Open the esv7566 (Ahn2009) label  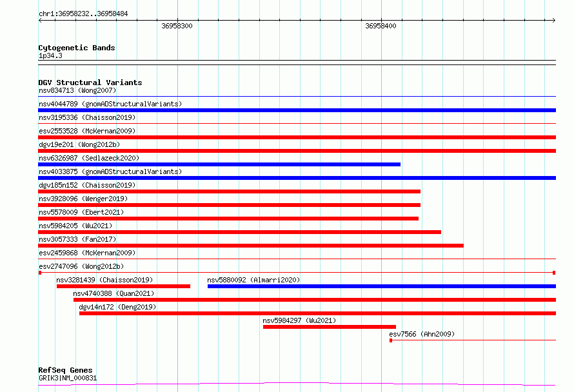[422, 334]
